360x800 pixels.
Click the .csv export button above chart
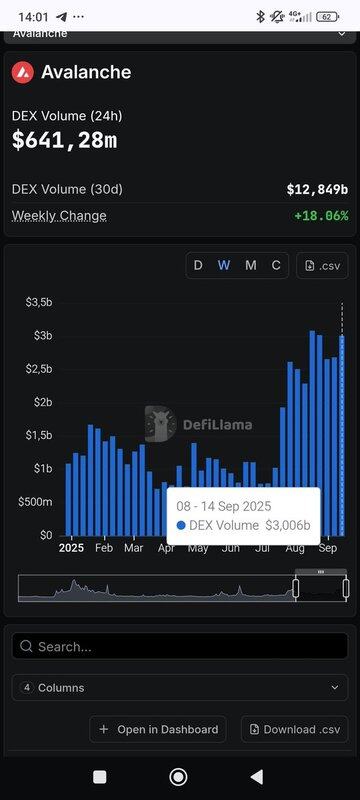(x=322, y=265)
